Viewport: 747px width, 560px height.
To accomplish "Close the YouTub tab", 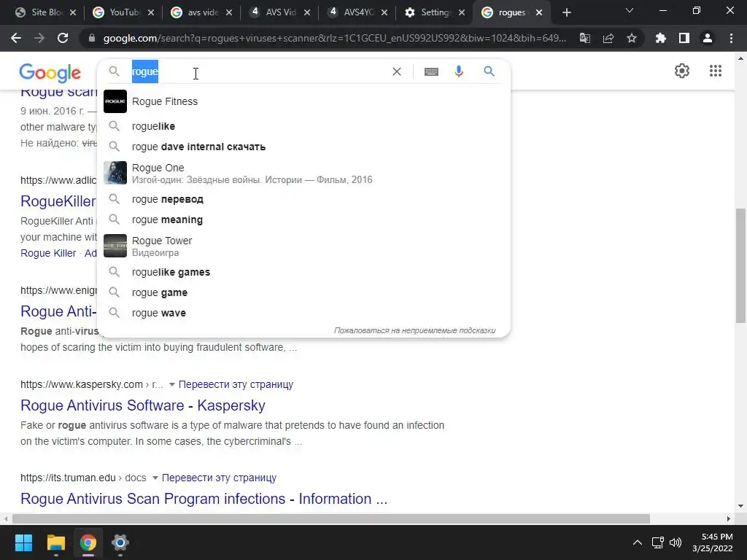I will [151, 12].
